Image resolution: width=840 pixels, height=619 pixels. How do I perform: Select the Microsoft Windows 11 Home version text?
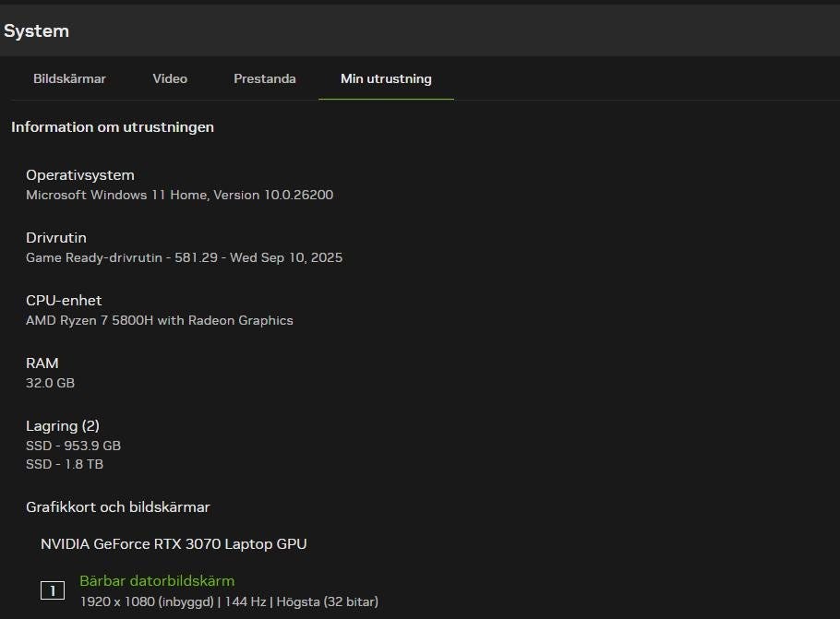[179, 195]
